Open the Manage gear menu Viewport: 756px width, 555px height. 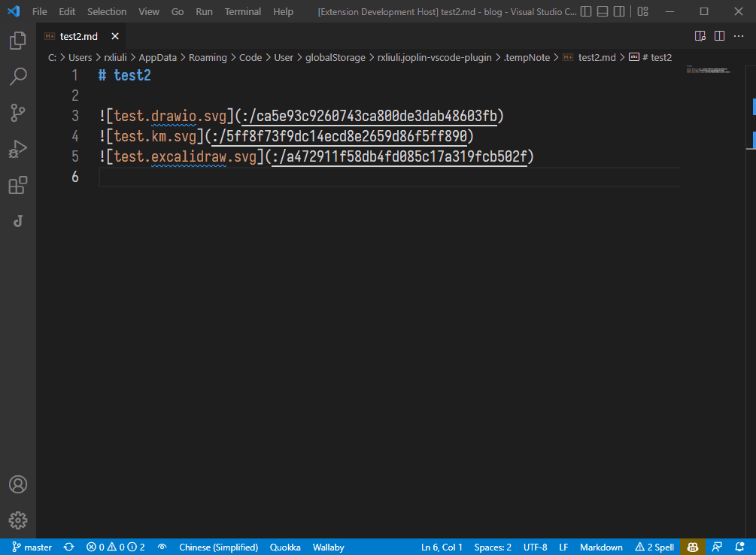pos(18,520)
